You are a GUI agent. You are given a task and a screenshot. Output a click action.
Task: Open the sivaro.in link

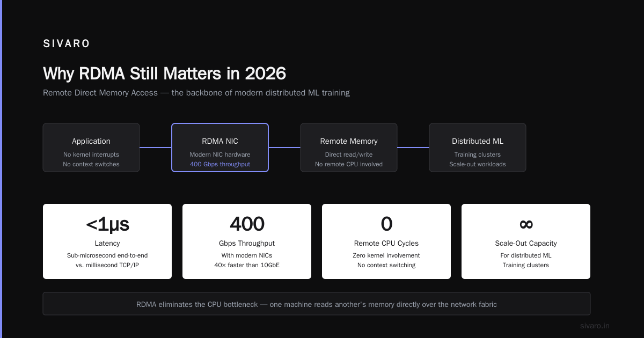[x=595, y=326]
